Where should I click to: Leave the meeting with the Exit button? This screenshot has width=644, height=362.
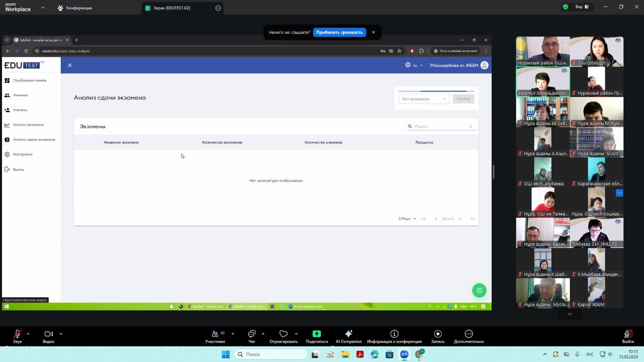coord(627,336)
